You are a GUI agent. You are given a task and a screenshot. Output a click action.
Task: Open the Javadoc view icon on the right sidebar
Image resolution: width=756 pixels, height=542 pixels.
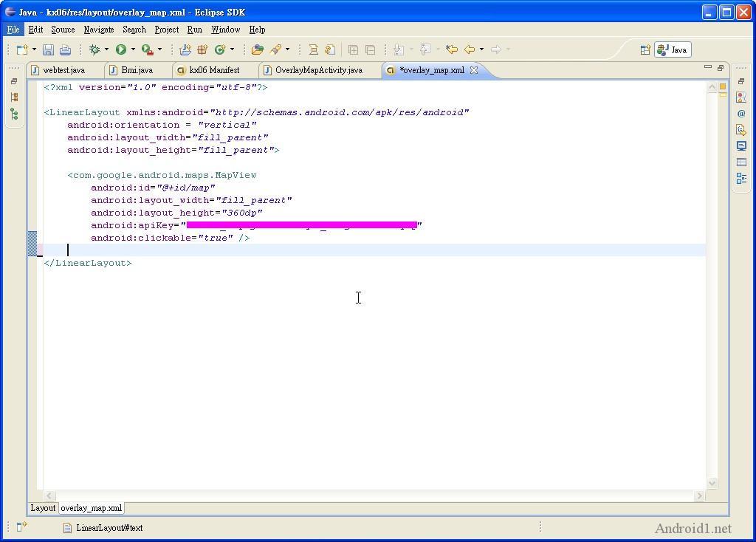coord(741,114)
